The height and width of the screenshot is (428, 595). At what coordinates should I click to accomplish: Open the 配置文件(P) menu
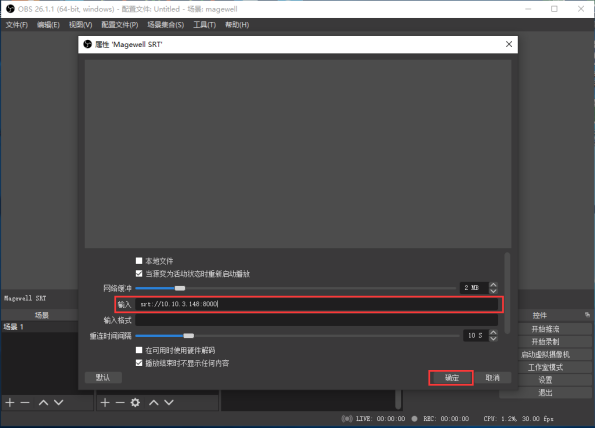tap(120, 25)
